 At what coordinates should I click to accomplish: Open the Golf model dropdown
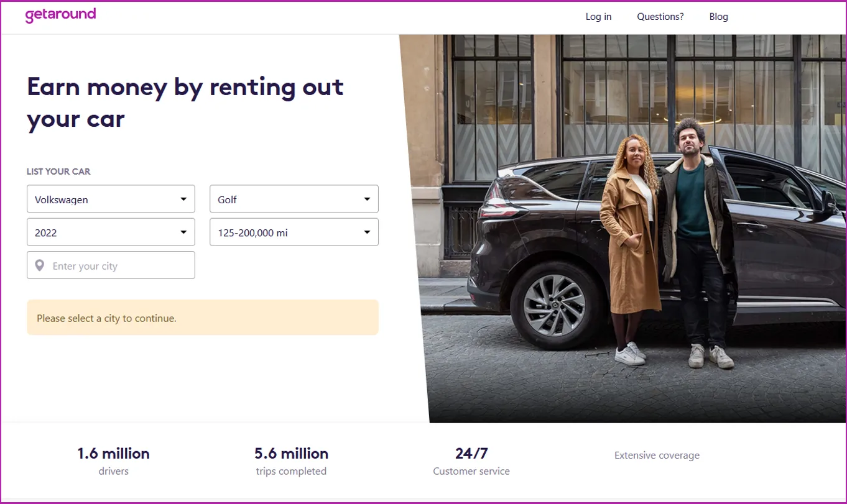pyautogui.click(x=294, y=199)
